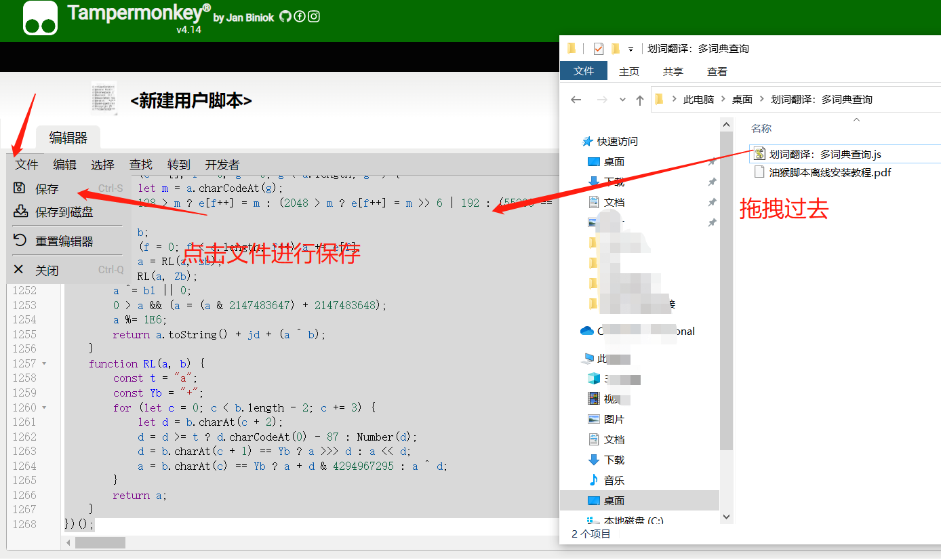This screenshot has height=560, width=941.
Task: Sort by the 名称 column header
Action: tap(761, 128)
